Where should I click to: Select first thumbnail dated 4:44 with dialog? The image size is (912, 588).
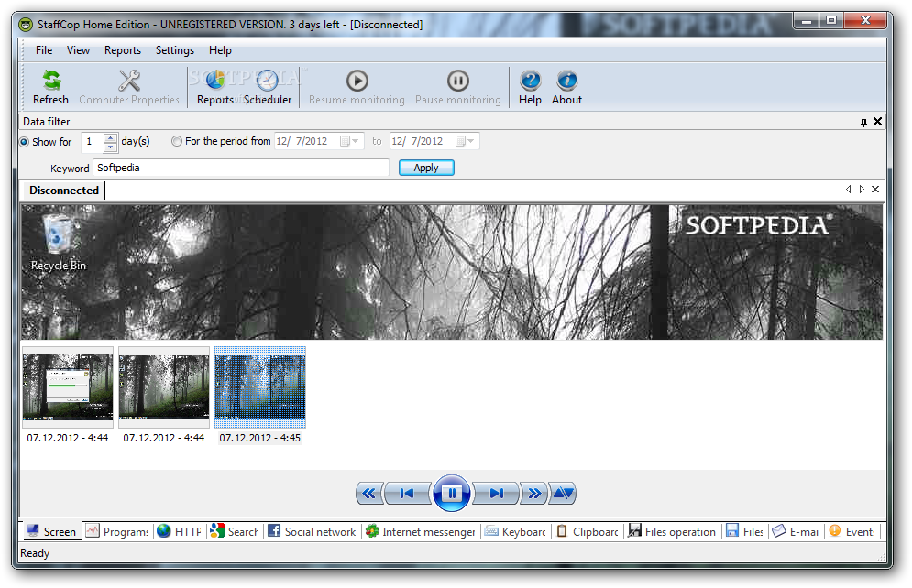[68, 387]
